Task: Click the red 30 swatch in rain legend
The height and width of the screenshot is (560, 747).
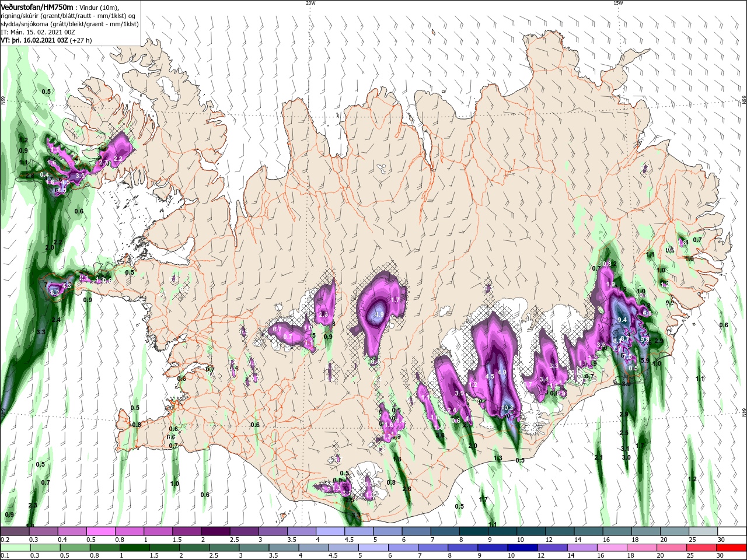Action: [x=732, y=548]
